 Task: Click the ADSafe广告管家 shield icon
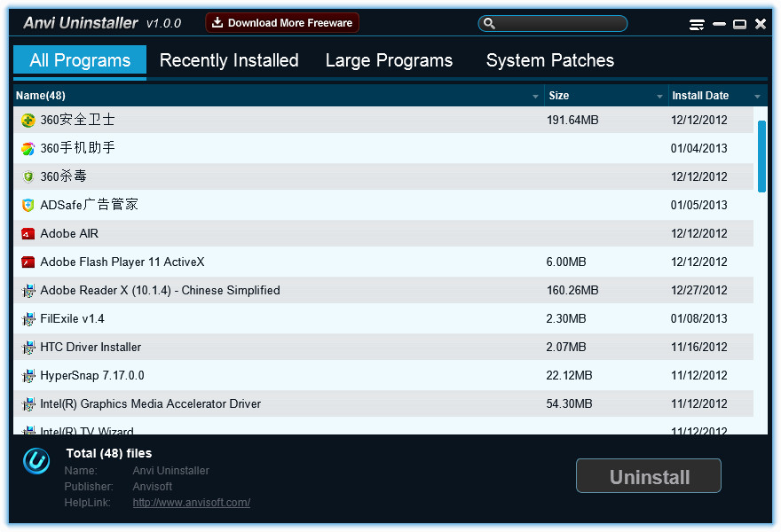click(28, 205)
